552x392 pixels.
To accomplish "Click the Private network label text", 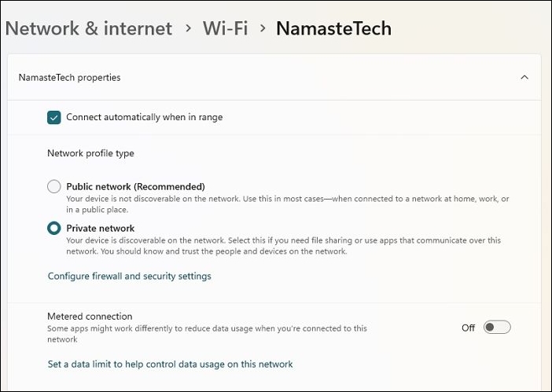I will pyautogui.click(x=102, y=229).
